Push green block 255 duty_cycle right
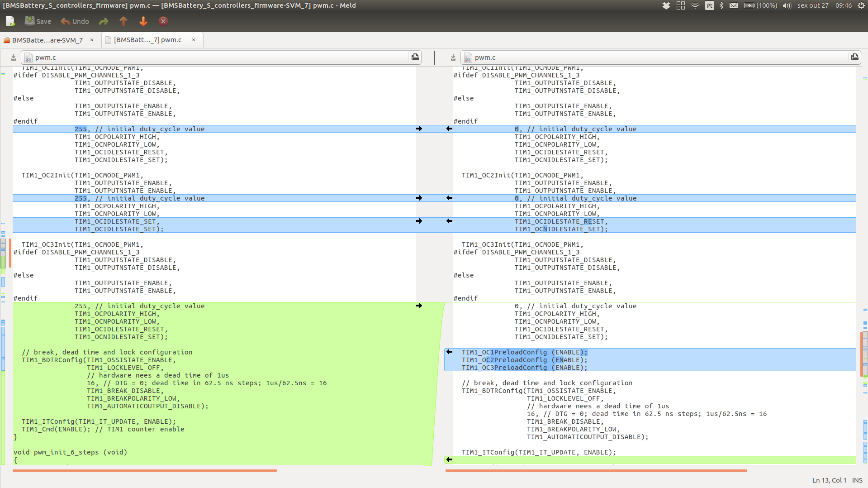 point(419,306)
